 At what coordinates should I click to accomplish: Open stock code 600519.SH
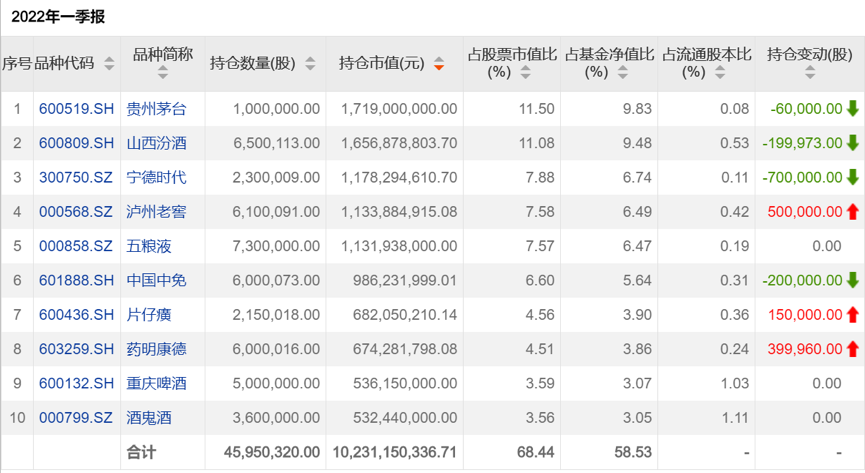click(76, 109)
